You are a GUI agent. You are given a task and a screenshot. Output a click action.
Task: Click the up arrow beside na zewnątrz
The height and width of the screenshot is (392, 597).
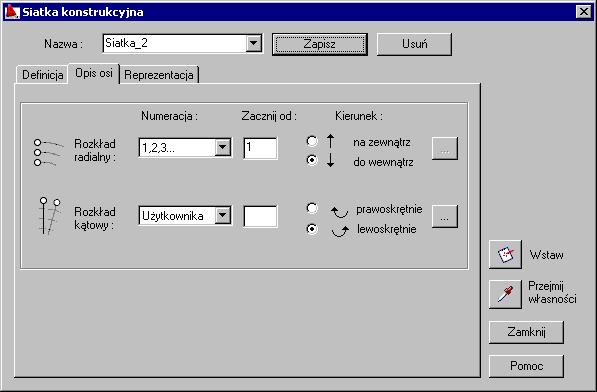point(330,141)
